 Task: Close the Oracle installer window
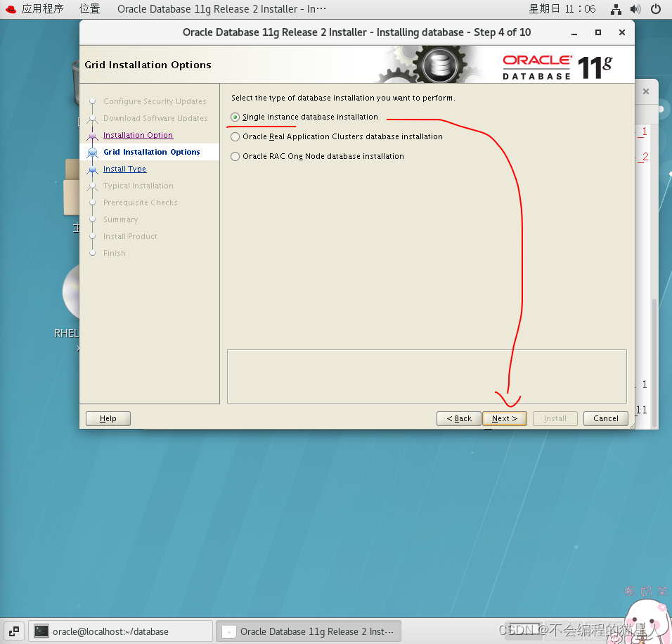622,32
